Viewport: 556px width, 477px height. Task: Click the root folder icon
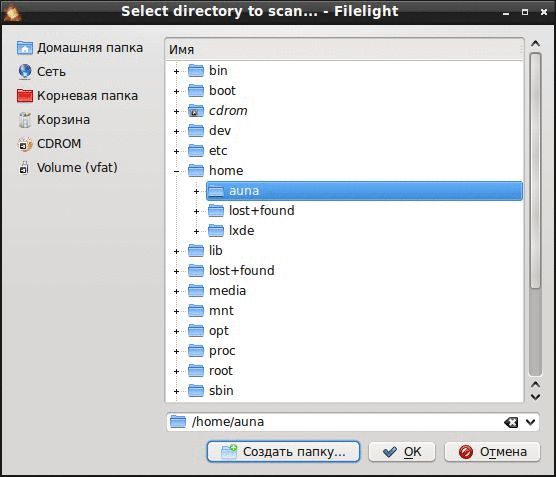click(196, 371)
